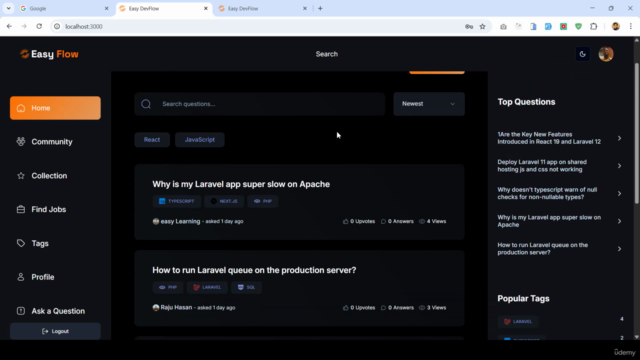The width and height of the screenshot is (640, 360).
Task: Expand the typescript null checks question chevron
Action: [x=619, y=193]
